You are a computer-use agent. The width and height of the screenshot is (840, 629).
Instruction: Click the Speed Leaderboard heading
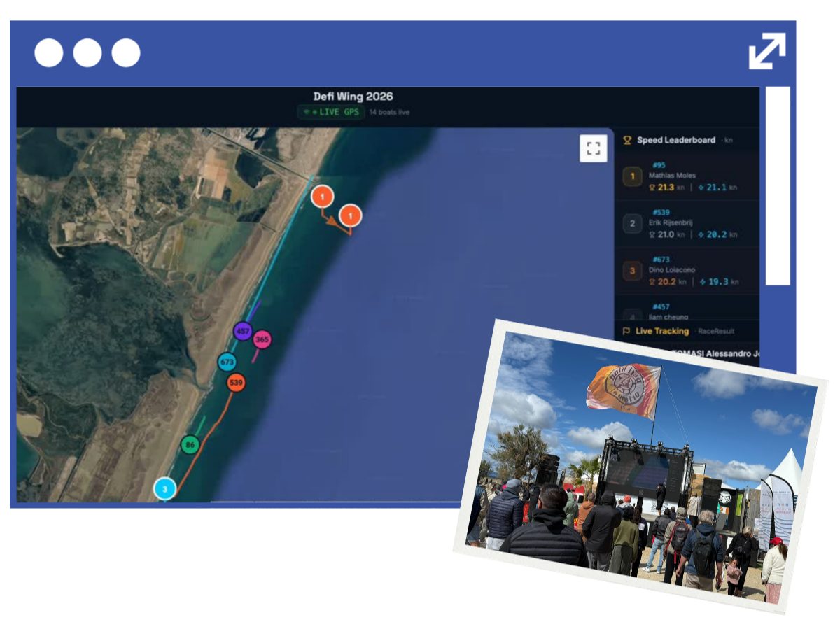click(x=676, y=140)
